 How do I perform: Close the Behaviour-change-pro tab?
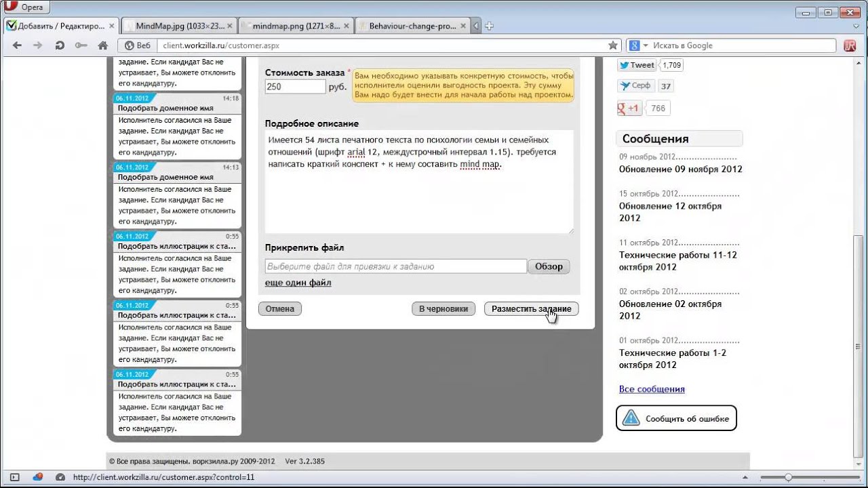tap(463, 26)
